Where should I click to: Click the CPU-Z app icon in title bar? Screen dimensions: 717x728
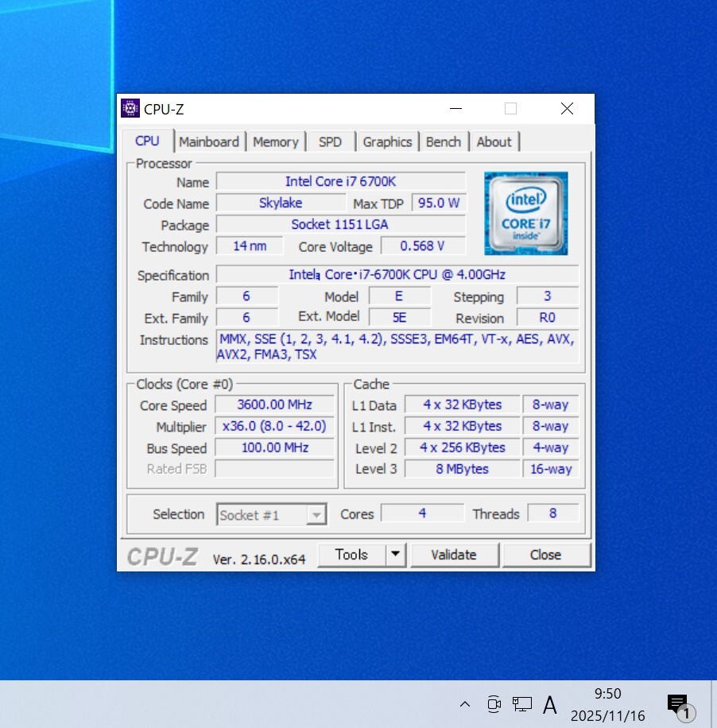(130, 109)
